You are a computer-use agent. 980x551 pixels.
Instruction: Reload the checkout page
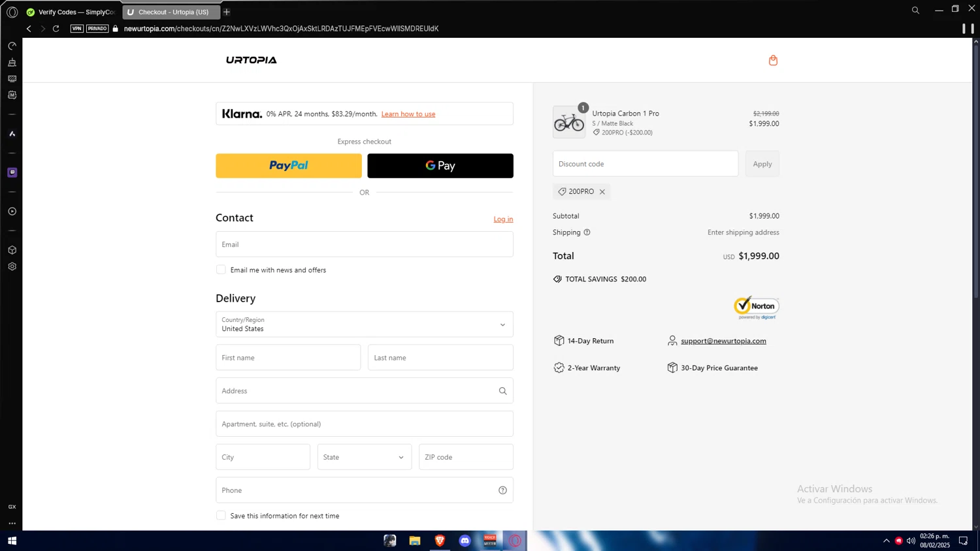point(56,29)
